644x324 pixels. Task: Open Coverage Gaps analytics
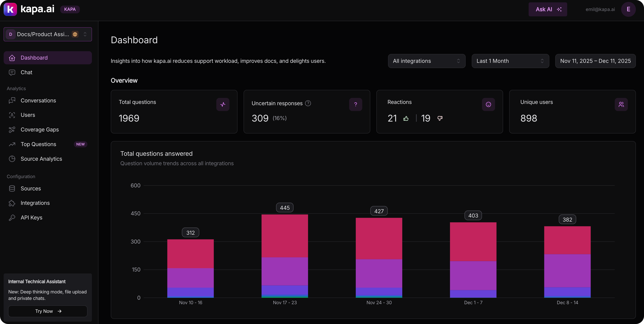coord(40,129)
